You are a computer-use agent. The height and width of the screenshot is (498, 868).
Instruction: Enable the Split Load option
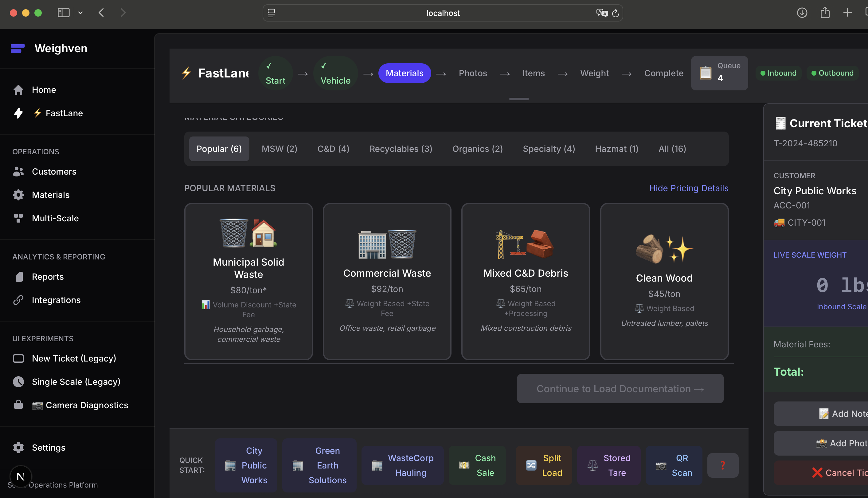pos(544,465)
